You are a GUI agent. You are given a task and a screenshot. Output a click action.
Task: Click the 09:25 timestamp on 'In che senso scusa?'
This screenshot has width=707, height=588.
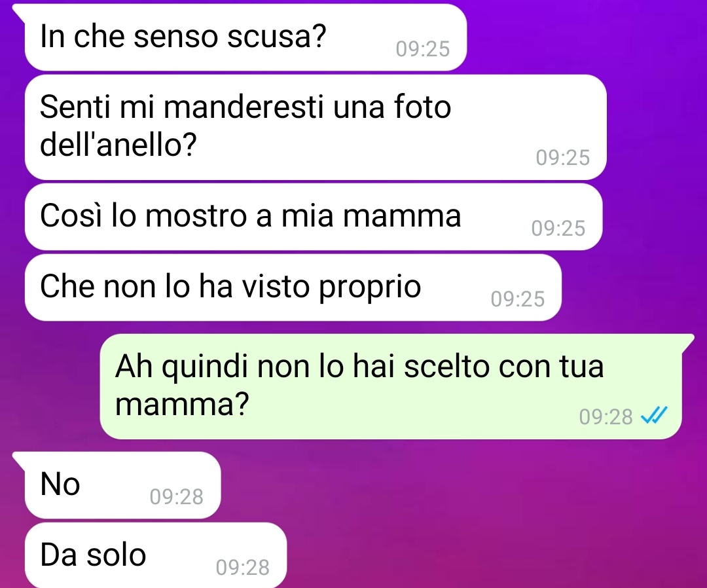click(x=422, y=48)
